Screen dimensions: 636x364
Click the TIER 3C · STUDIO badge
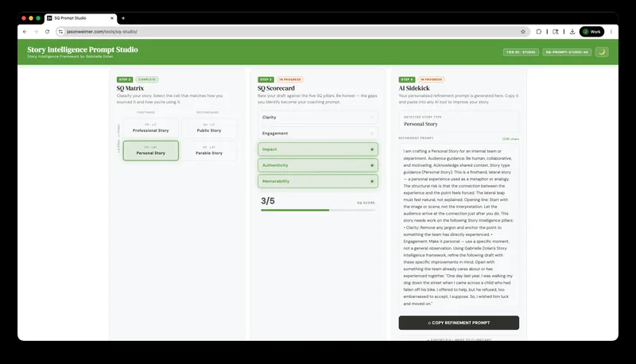[521, 52]
